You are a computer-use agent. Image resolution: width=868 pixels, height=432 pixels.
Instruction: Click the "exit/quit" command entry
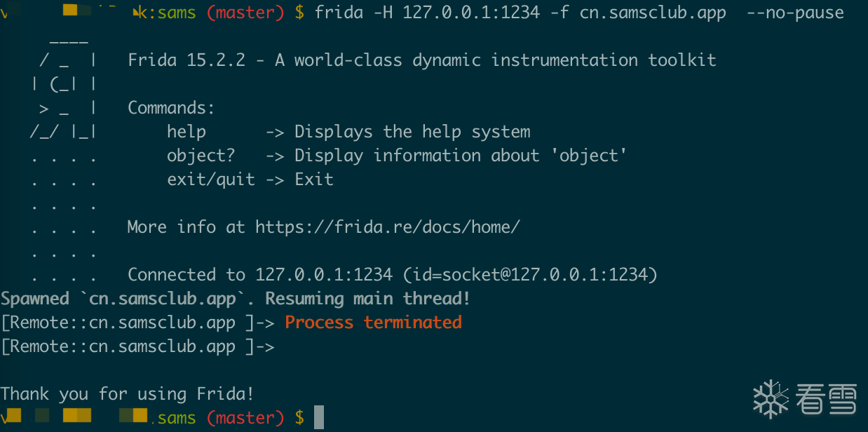pyautogui.click(x=210, y=180)
